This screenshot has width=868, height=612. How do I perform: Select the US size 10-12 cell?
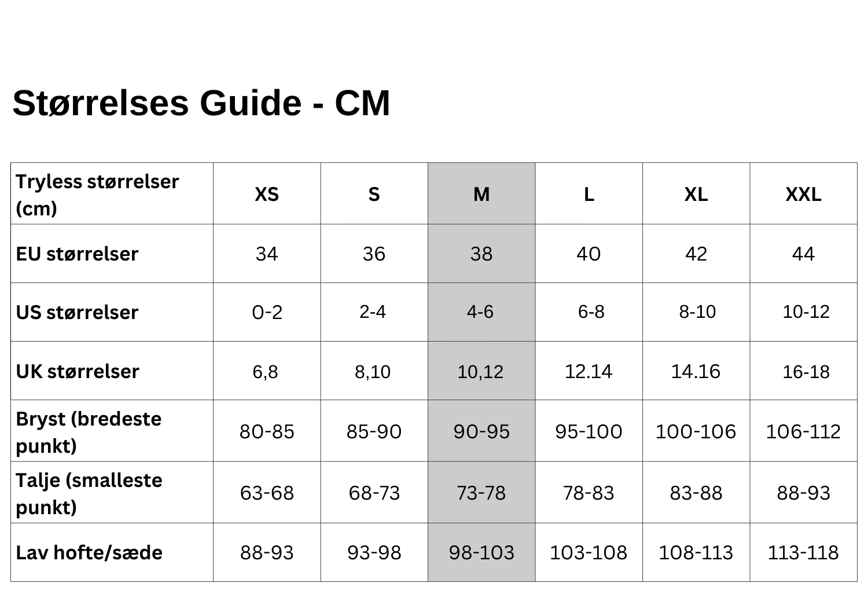click(806, 312)
